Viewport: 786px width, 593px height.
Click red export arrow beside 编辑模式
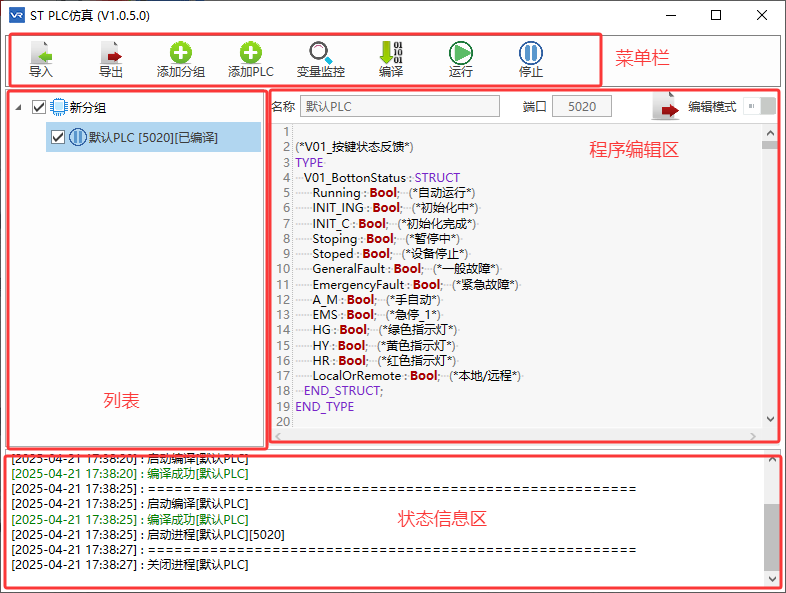(666, 106)
